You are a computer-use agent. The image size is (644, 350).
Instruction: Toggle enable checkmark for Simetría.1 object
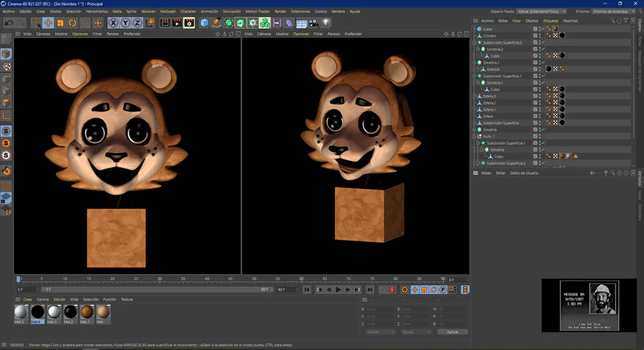pos(543,62)
